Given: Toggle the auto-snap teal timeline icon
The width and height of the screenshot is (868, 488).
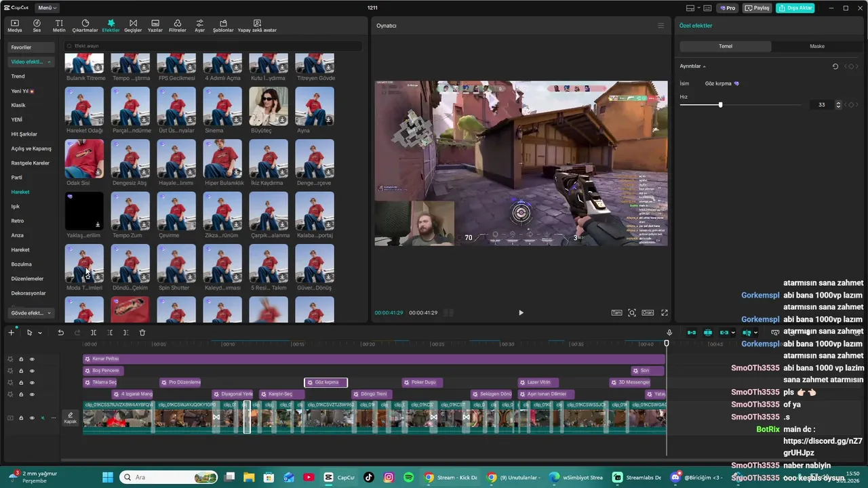Looking at the screenshot, I should [x=708, y=333].
